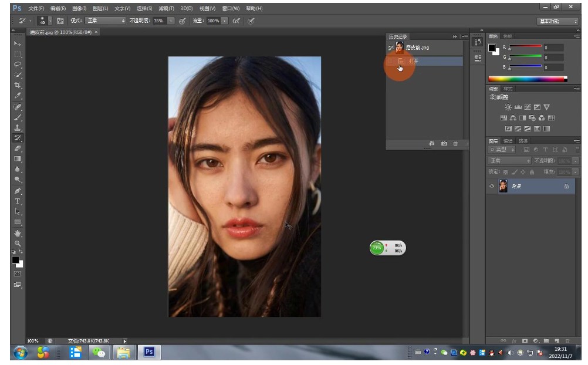This screenshot has height=365, width=588.
Task: Add a Levels adjustment
Action: (518, 107)
